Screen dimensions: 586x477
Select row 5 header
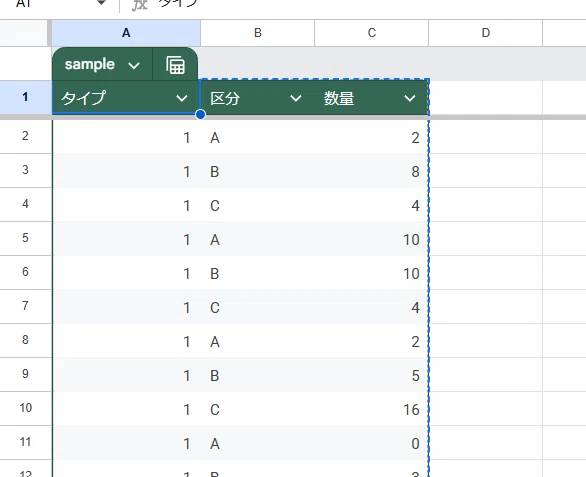point(25,238)
